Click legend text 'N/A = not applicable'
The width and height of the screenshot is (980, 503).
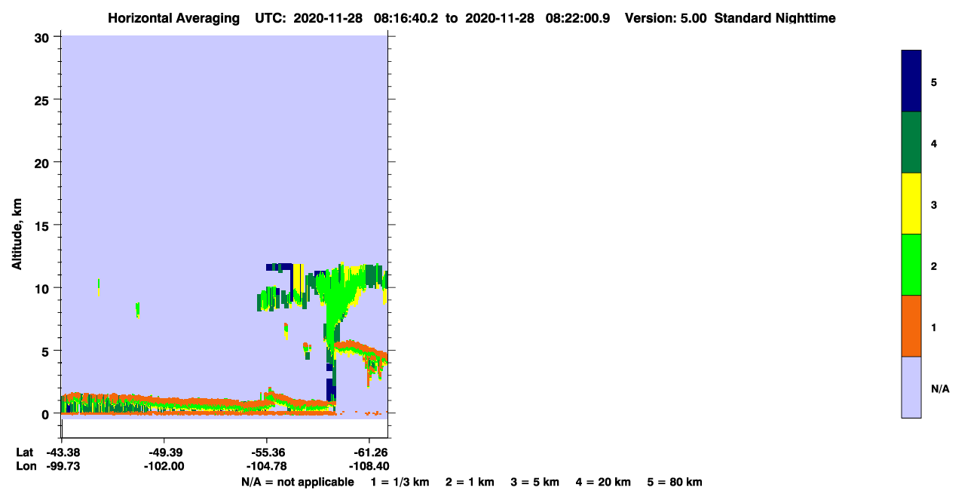click(x=297, y=482)
